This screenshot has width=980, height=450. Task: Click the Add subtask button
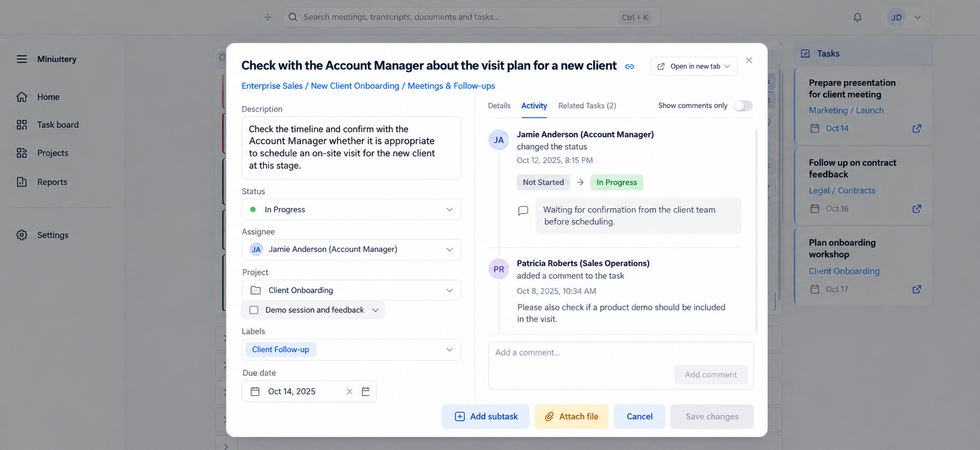[x=485, y=417]
